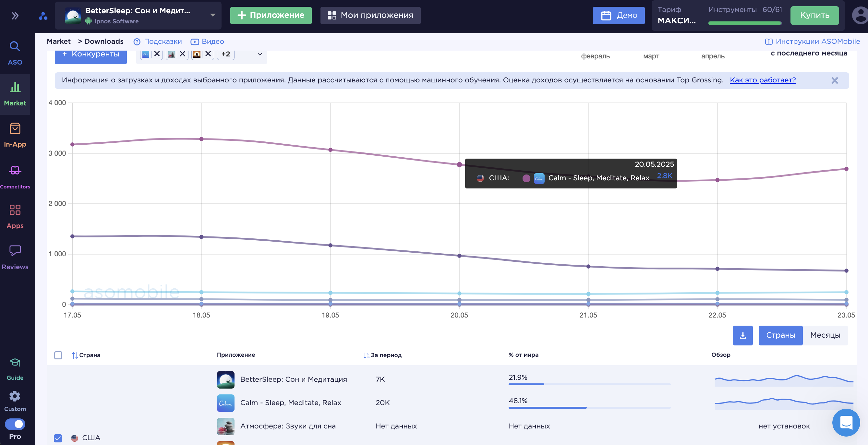Expand the sidebar with the double-chevron icon
The height and width of the screenshot is (445, 868).
point(15,16)
